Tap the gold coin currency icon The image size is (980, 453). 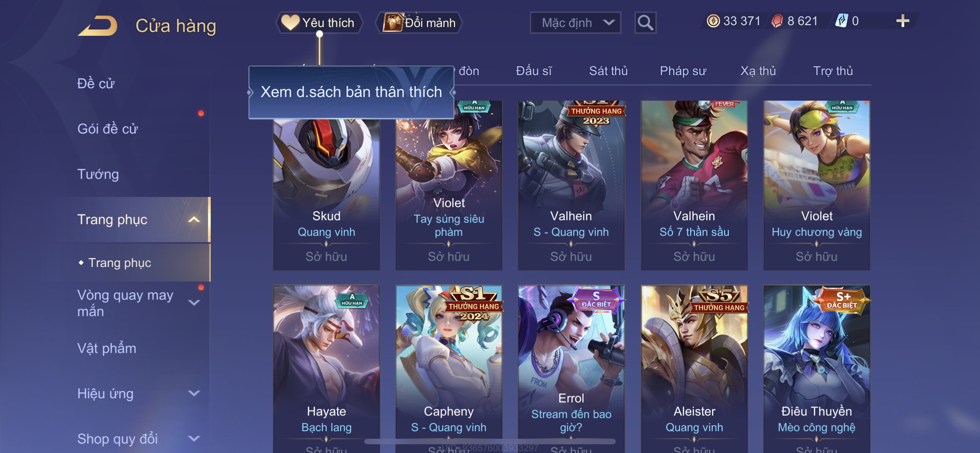click(x=713, y=21)
